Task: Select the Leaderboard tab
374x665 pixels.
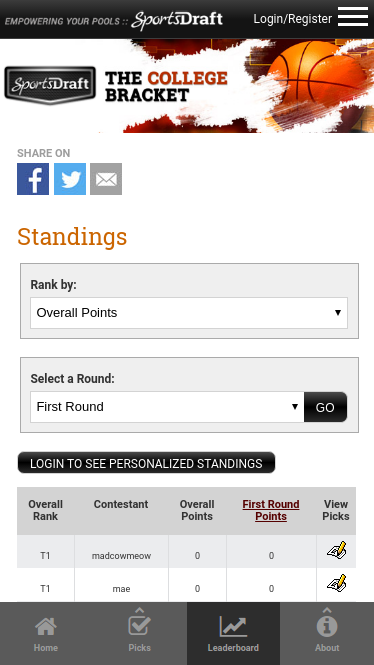Action: click(x=233, y=634)
